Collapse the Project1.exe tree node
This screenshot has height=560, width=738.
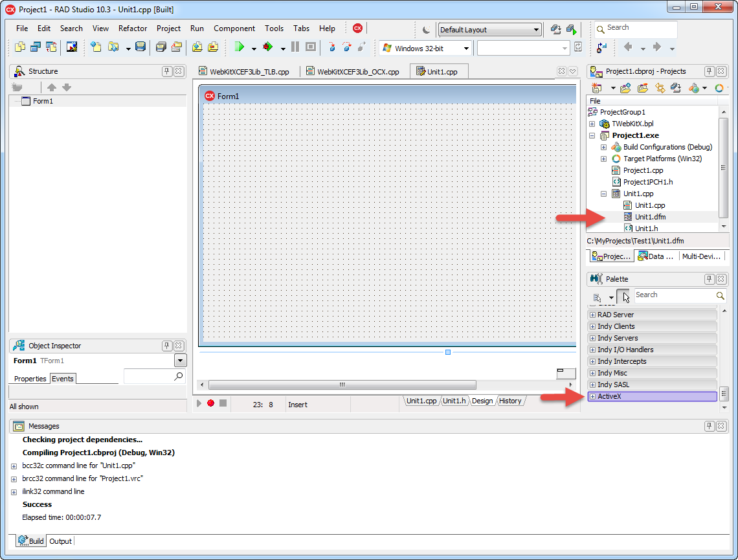click(x=592, y=135)
